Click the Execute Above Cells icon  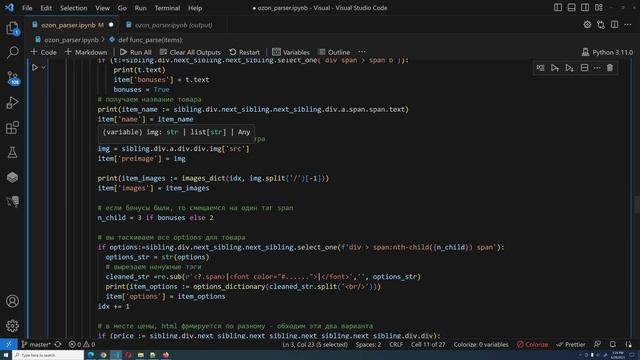click(555, 68)
